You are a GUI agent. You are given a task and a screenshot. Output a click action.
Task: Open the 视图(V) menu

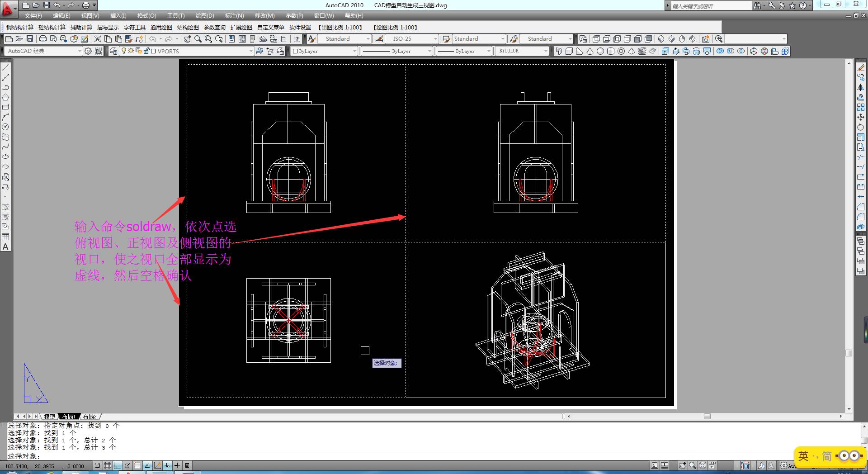tap(90, 16)
